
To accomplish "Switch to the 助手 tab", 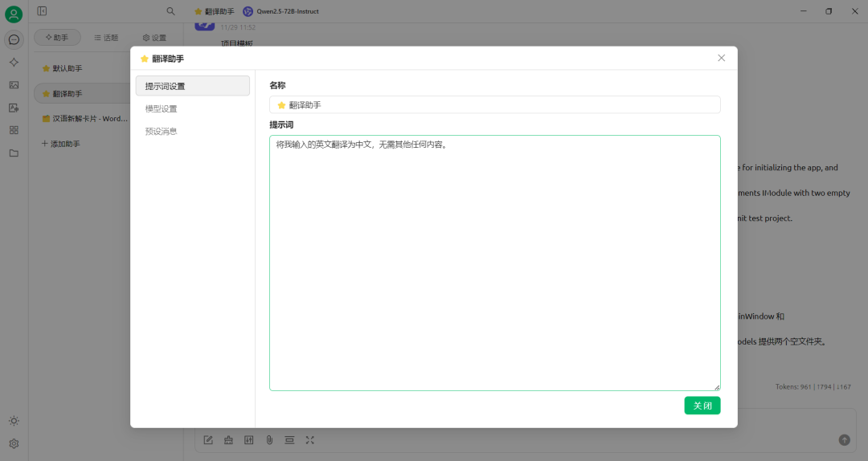I will coord(57,38).
